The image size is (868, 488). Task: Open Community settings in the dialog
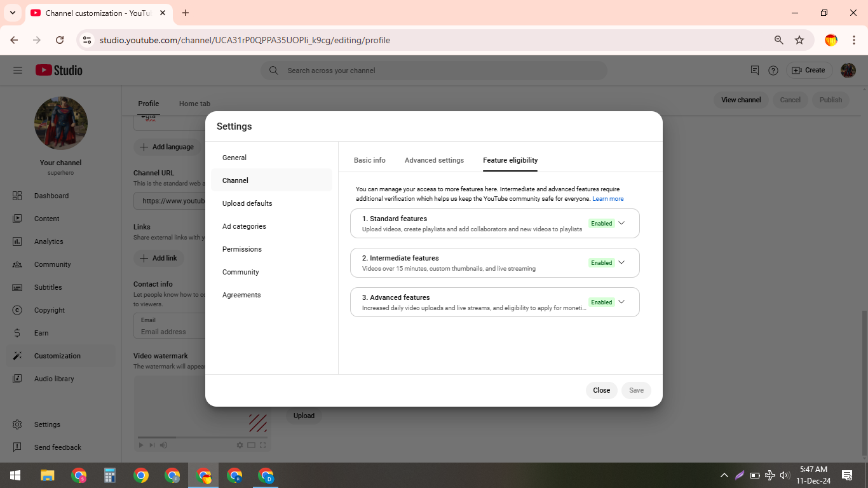click(x=271, y=272)
